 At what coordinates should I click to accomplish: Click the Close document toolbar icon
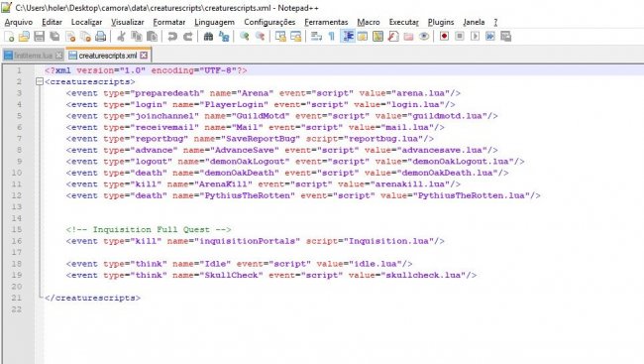pyautogui.click(x=70, y=37)
